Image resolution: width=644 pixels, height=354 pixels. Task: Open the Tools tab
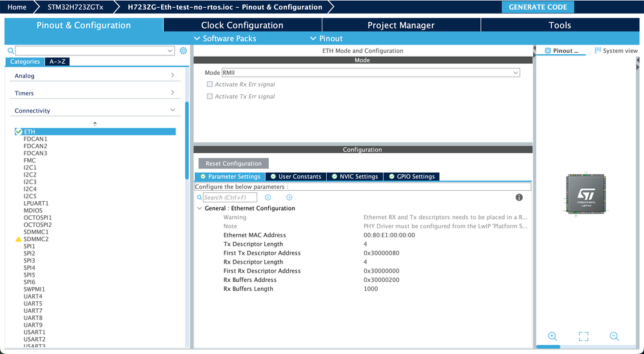[x=560, y=25]
